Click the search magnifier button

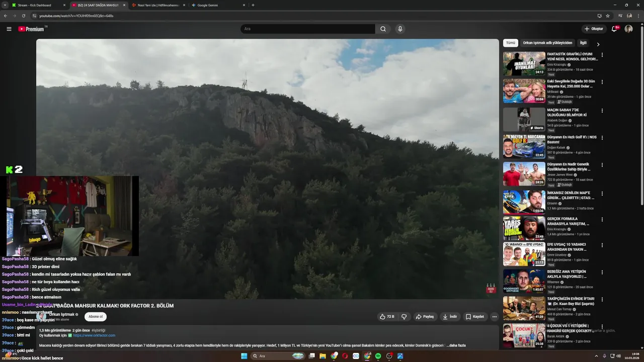tap(383, 29)
